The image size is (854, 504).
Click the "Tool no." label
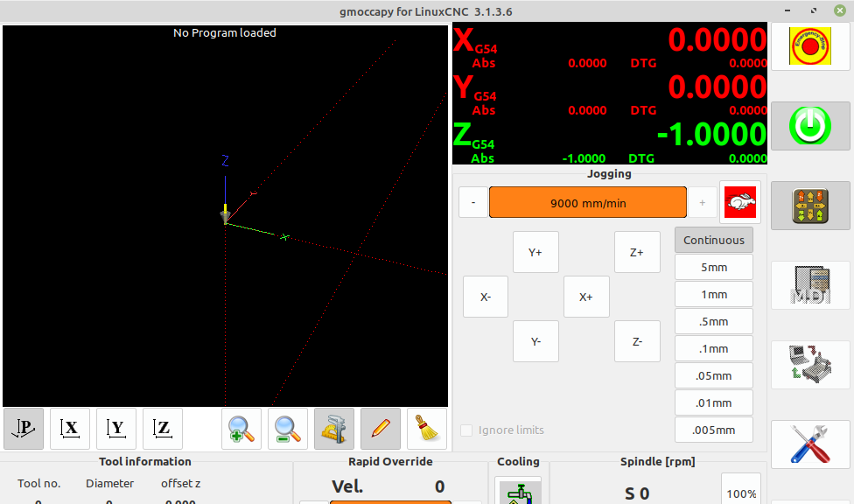pos(38,483)
